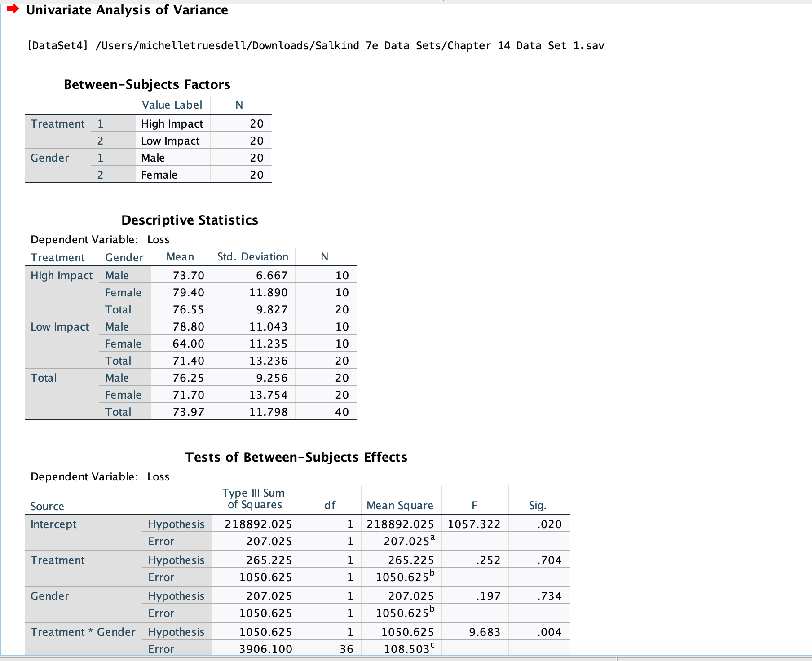This screenshot has height=661, width=812.
Task: Click standard deviation 11.235
Action: coord(269,344)
